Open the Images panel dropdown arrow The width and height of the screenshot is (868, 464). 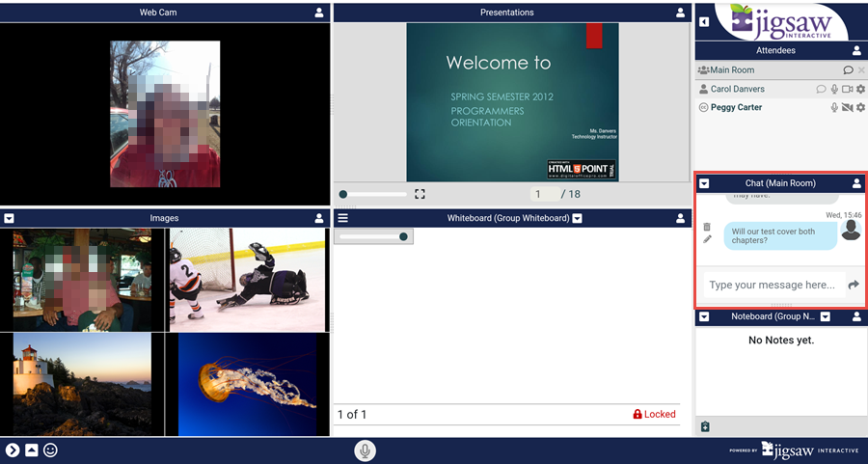(x=9, y=219)
